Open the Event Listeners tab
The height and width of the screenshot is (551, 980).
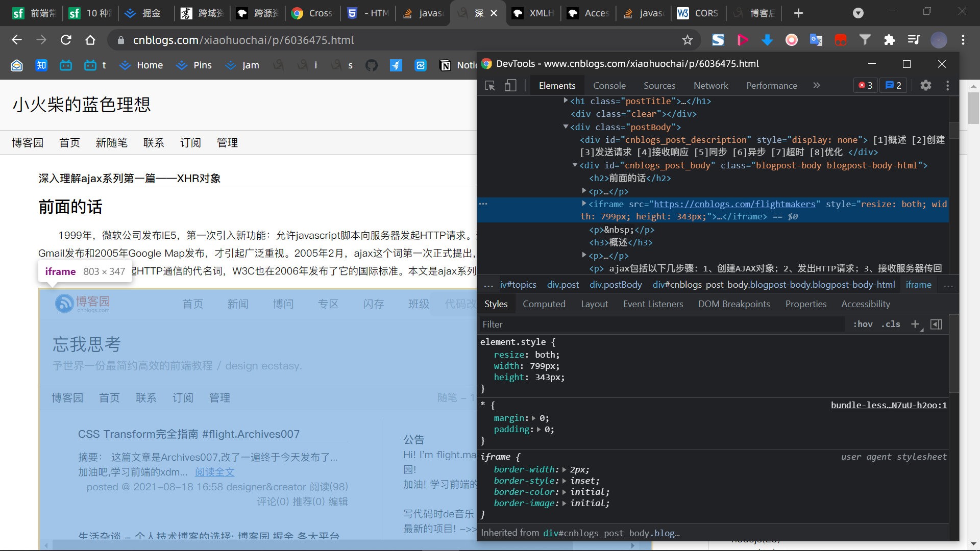653,304
